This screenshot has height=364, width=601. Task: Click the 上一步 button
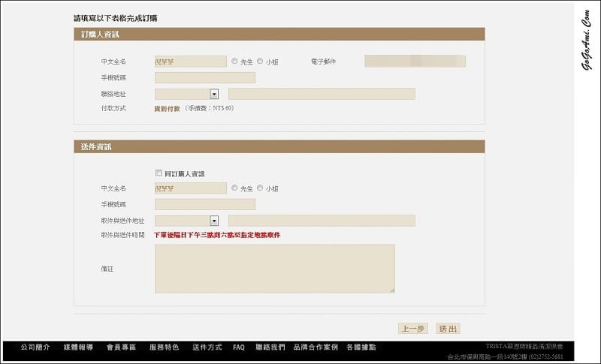[x=413, y=329]
